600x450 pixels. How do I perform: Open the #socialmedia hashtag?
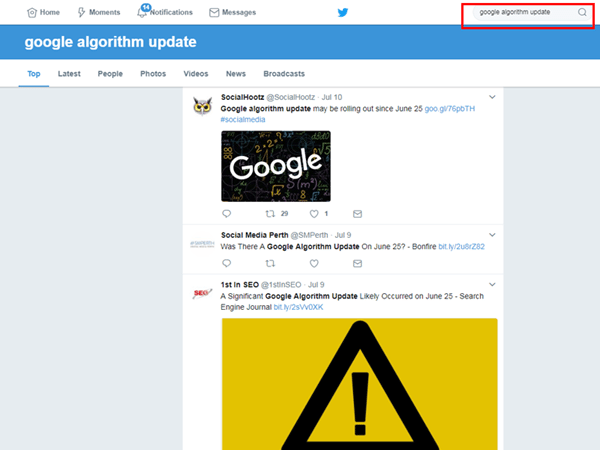[x=243, y=119]
